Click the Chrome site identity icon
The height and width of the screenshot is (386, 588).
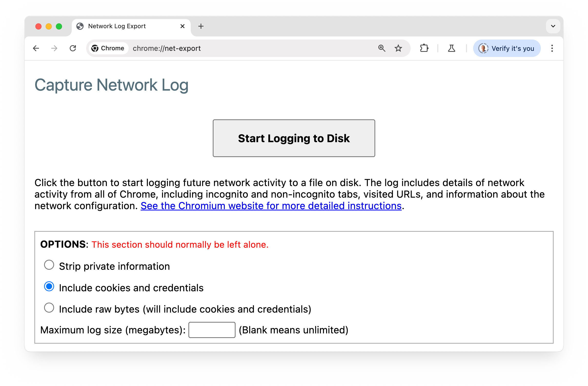95,48
